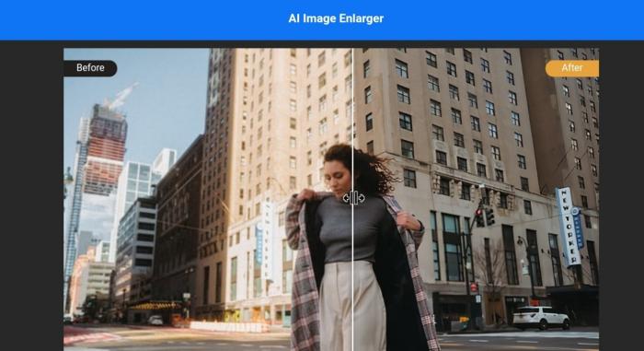The width and height of the screenshot is (644, 351).
Task: Click the right arrow on the comparison handle
Action: tap(361, 198)
